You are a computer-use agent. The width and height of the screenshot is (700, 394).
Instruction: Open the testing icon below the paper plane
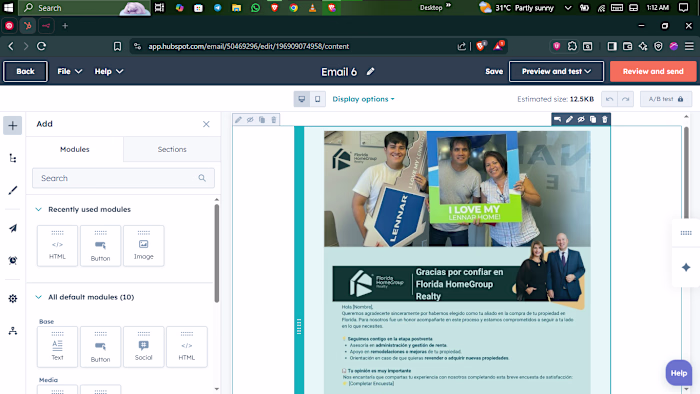tap(12, 260)
